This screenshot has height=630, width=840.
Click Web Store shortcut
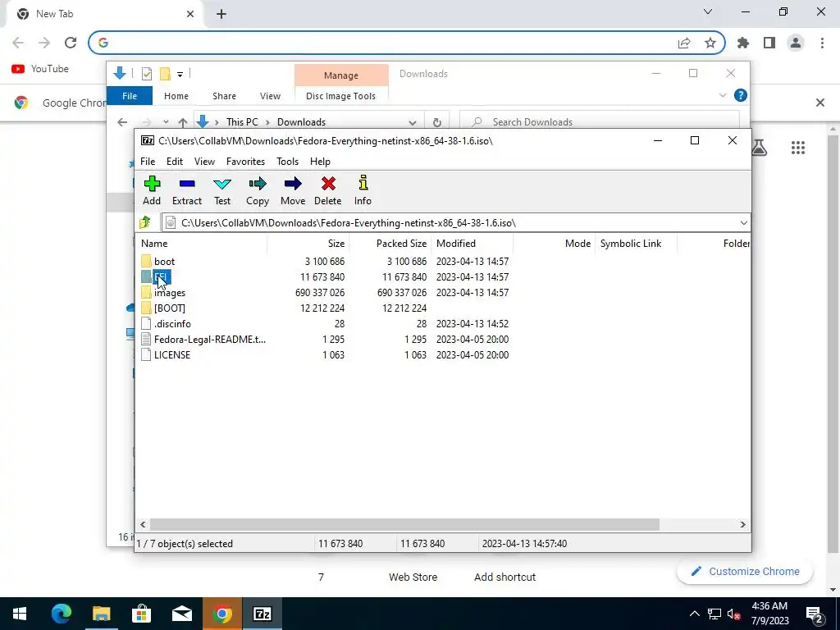(x=413, y=577)
